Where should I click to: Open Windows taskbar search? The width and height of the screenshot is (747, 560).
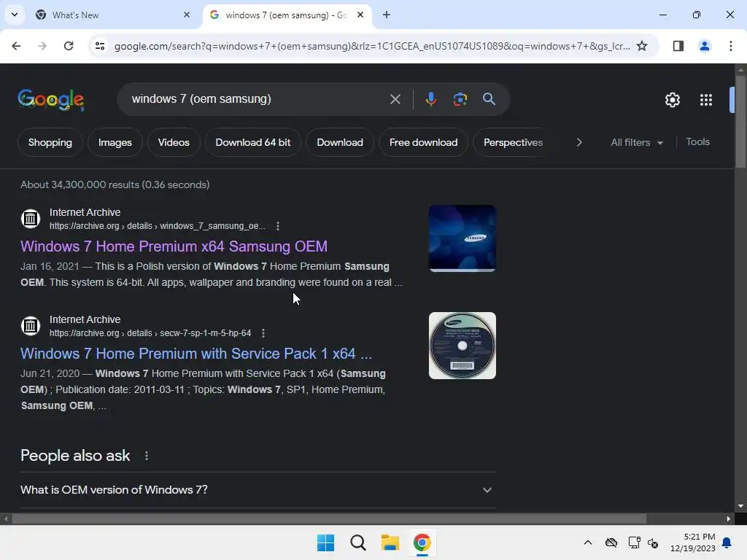click(x=357, y=542)
